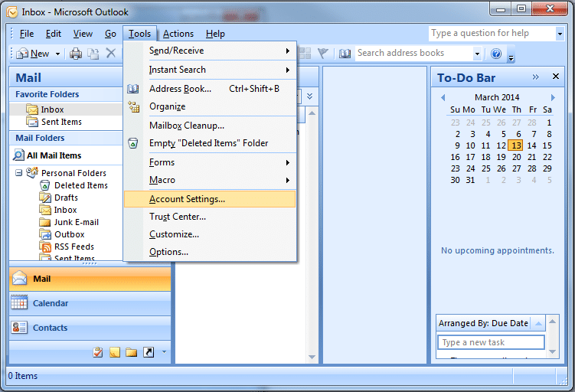Image resolution: width=575 pixels, height=392 pixels.
Task: Select Inbox under Personal Folders
Action: (x=65, y=210)
